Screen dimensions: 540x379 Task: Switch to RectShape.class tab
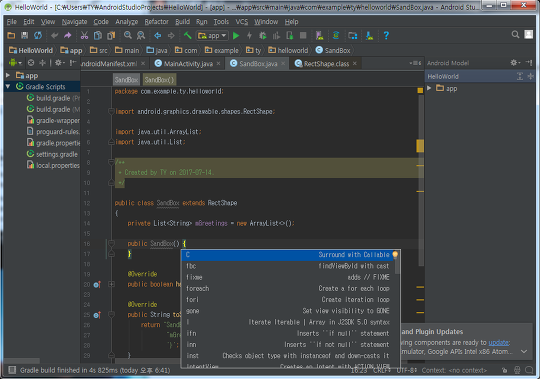pos(326,64)
